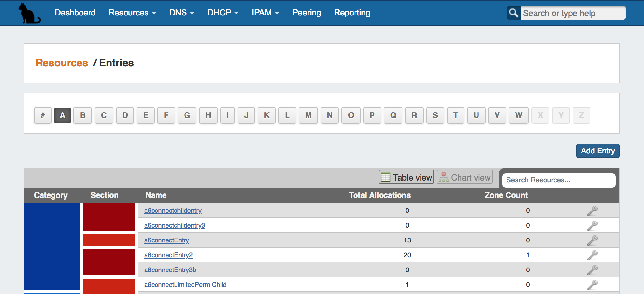Switch to Chart view

coord(465,177)
